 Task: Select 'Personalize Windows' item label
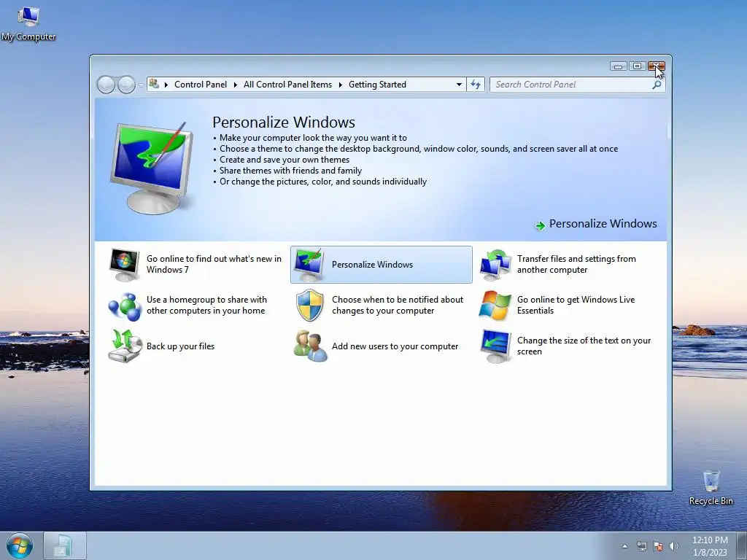(372, 265)
